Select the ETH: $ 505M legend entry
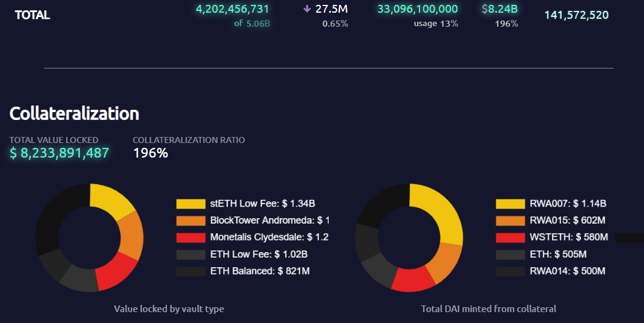 pyautogui.click(x=558, y=255)
